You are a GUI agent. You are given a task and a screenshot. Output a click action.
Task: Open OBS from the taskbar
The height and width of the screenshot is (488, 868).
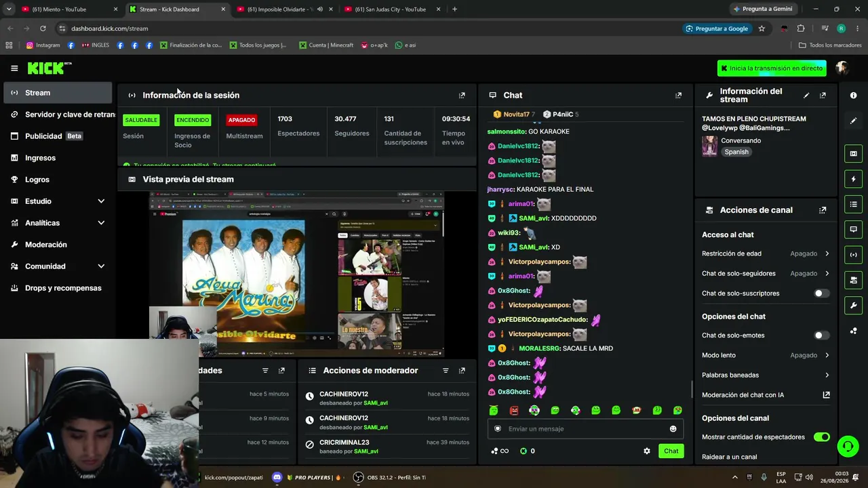tap(358, 477)
